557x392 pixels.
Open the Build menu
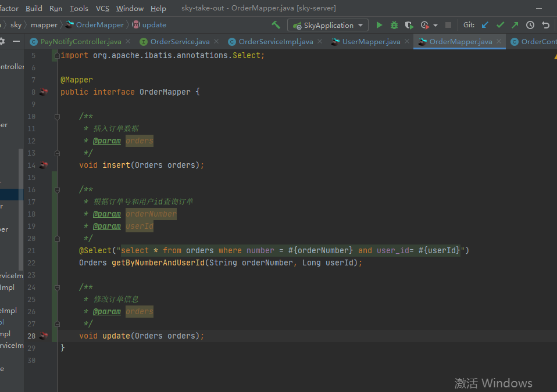(34, 8)
